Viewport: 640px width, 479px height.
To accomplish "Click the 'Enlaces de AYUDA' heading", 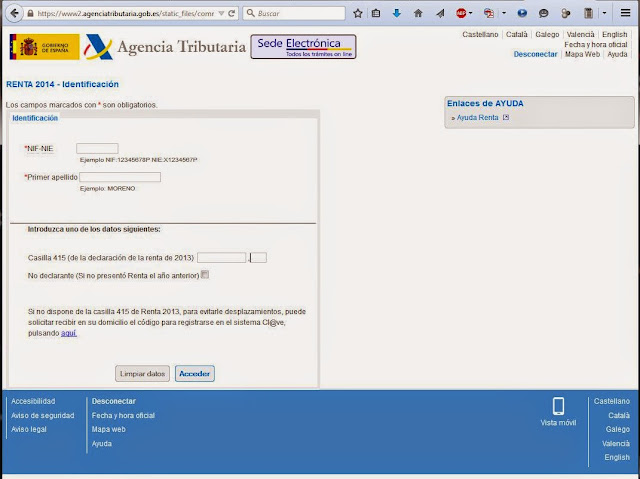I will coord(485,103).
